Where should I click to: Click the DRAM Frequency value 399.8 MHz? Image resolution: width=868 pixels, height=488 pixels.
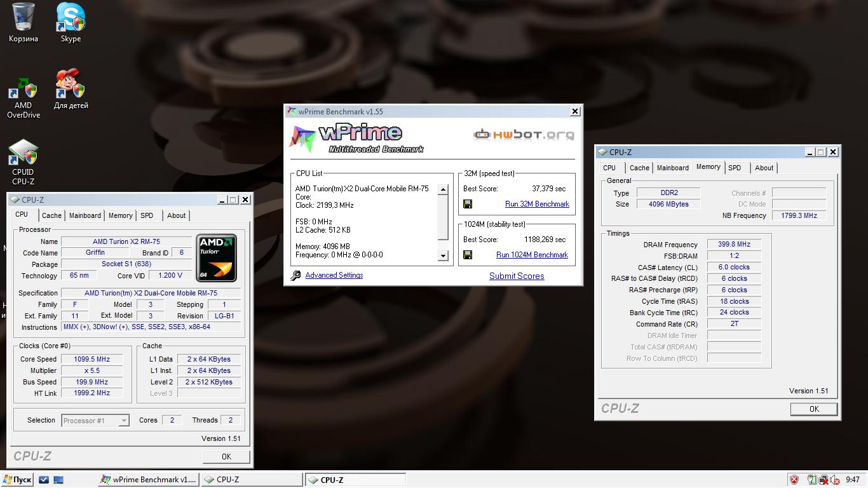pyautogui.click(x=734, y=244)
